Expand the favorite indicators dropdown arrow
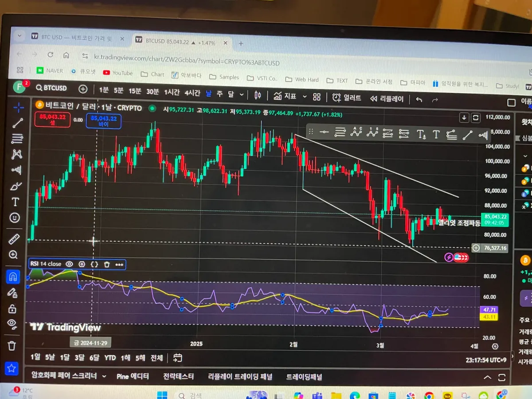 [305, 96]
